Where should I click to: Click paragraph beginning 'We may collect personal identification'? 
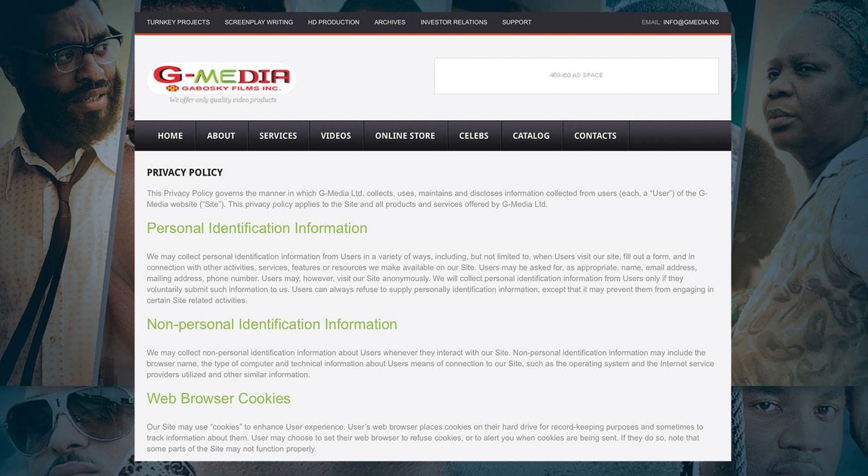tap(430, 278)
